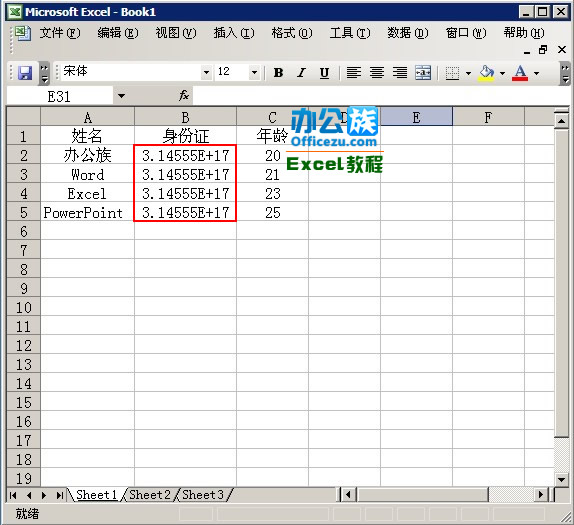574x525 pixels.
Task: Toggle Bold formatting
Action: coord(278,73)
